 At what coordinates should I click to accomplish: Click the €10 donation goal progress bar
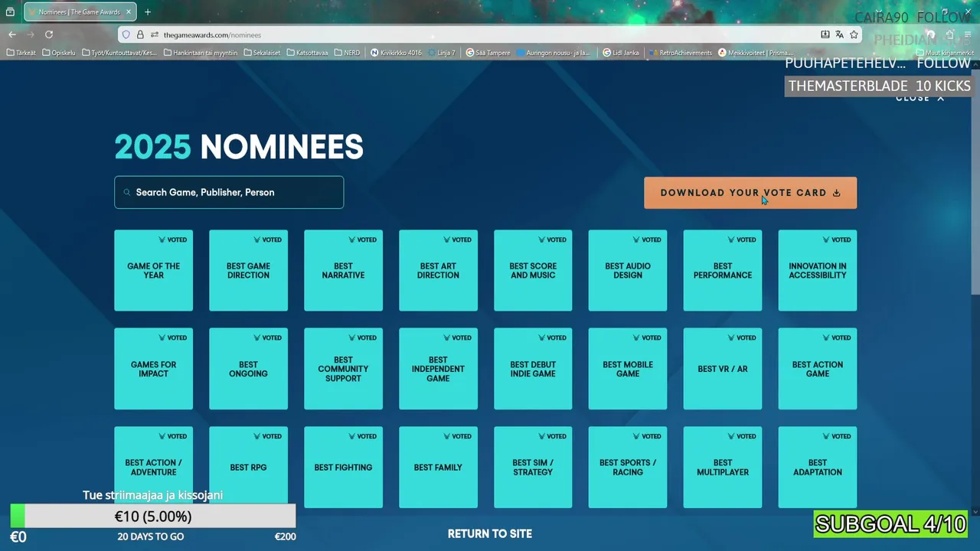(x=153, y=516)
